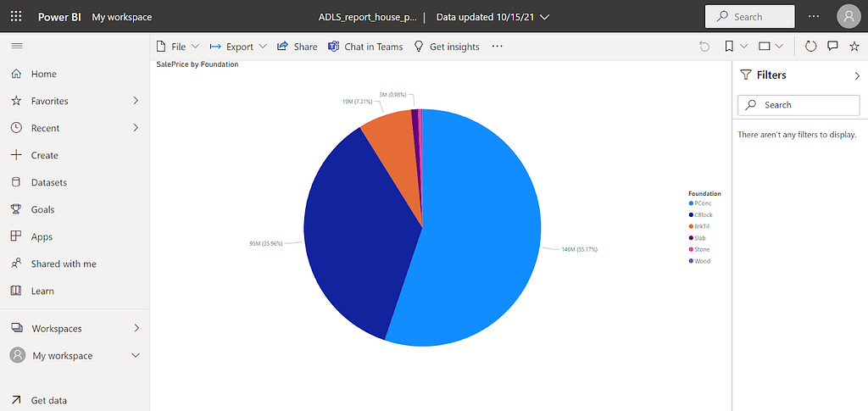Open the Export menu
Viewport: 868px width, 411px height.
238,47
